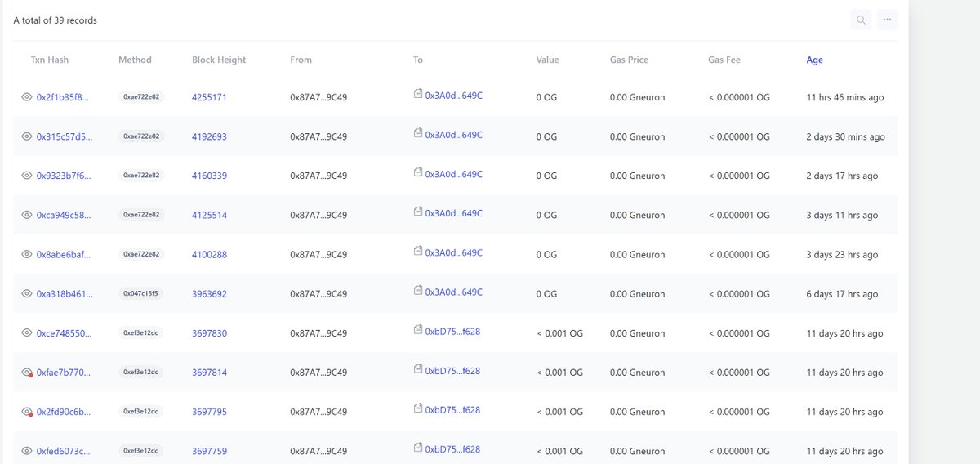980x464 pixels.
Task: Click contract icon in block 3697795 row
Action: coord(418,408)
